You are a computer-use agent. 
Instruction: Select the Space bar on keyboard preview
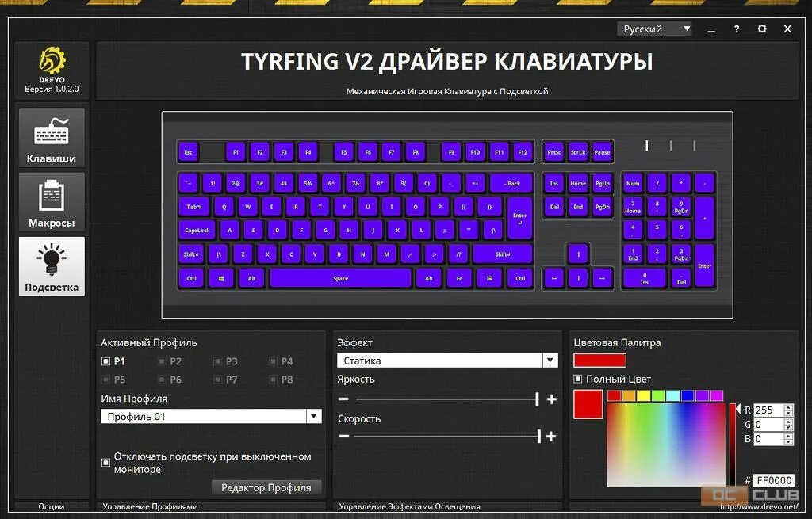click(340, 278)
